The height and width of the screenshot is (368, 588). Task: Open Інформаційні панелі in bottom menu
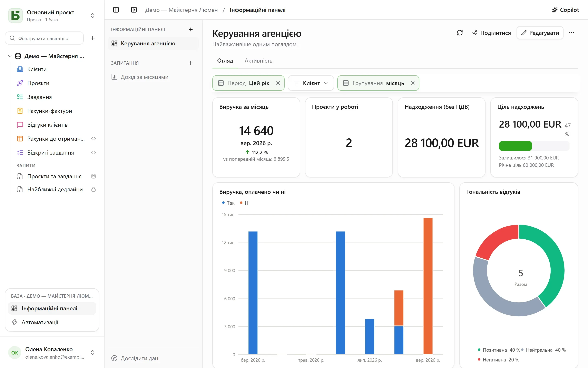[52, 309]
